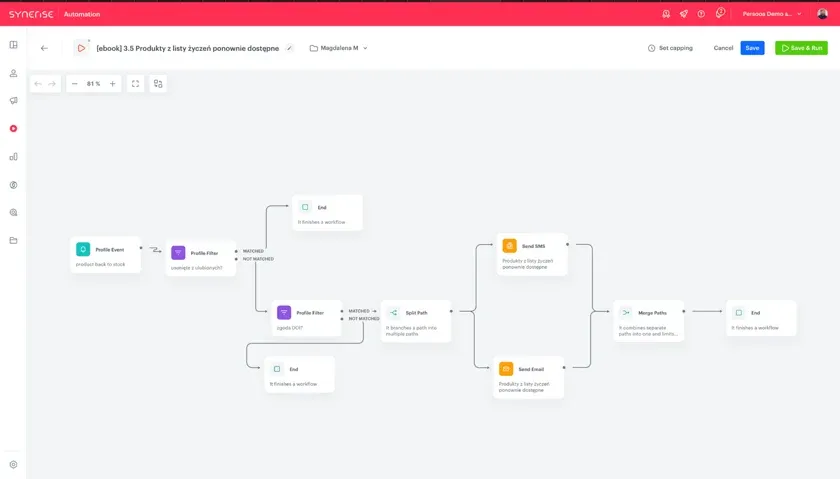Click the zoom out minus button

pyautogui.click(x=74, y=84)
